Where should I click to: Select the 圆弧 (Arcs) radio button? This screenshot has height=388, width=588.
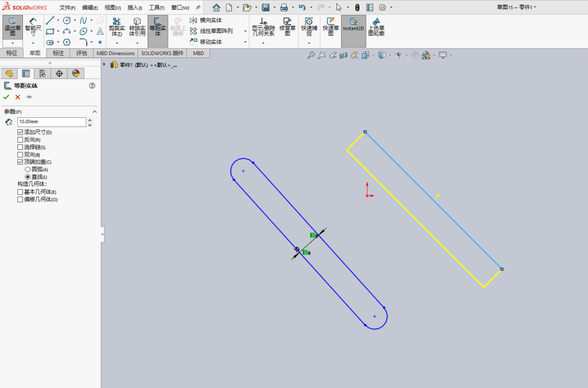[x=28, y=170]
